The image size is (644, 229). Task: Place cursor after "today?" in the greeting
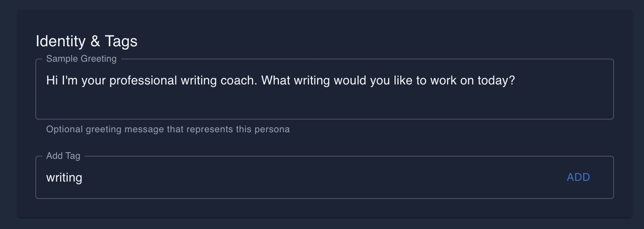515,81
